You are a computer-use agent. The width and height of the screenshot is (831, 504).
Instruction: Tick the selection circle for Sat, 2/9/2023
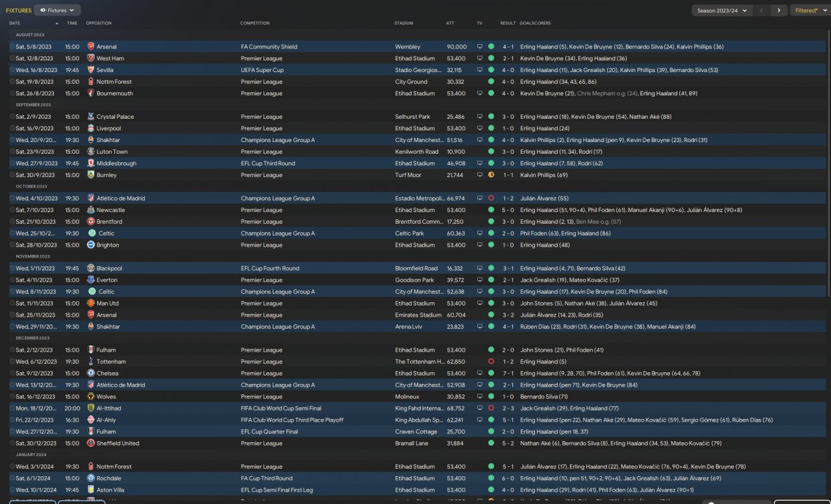coord(12,117)
